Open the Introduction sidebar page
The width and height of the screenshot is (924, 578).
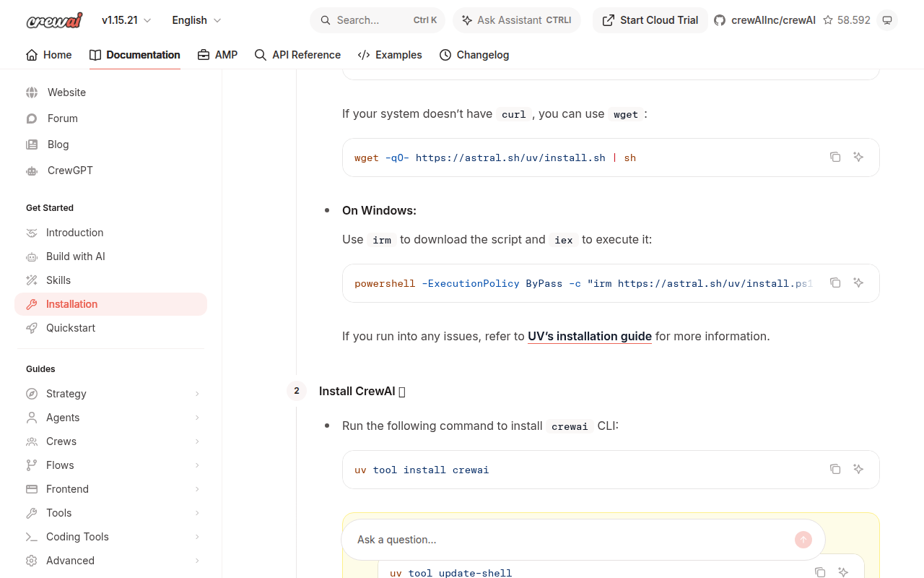click(110, 233)
